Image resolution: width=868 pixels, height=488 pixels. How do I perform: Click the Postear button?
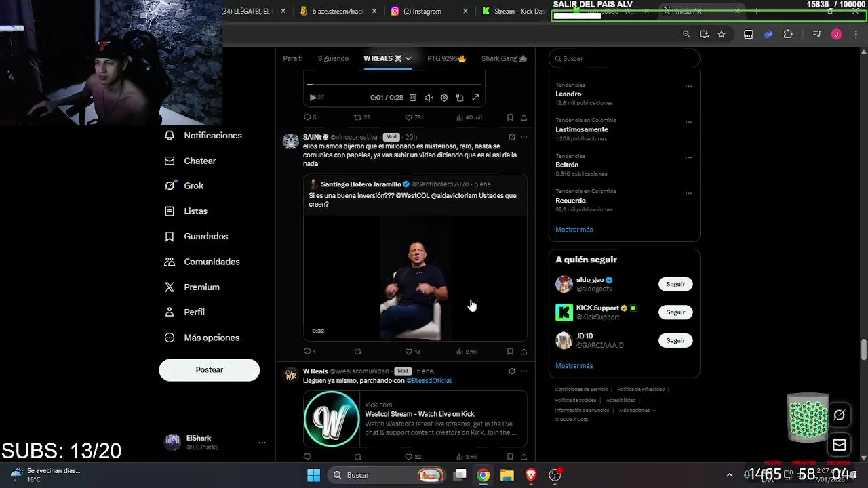(x=209, y=370)
